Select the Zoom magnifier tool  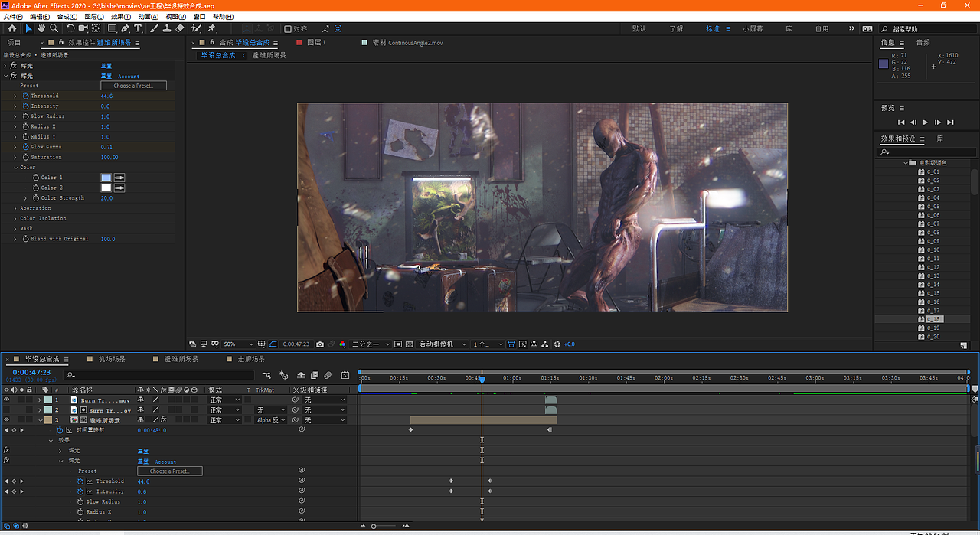click(x=54, y=28)
